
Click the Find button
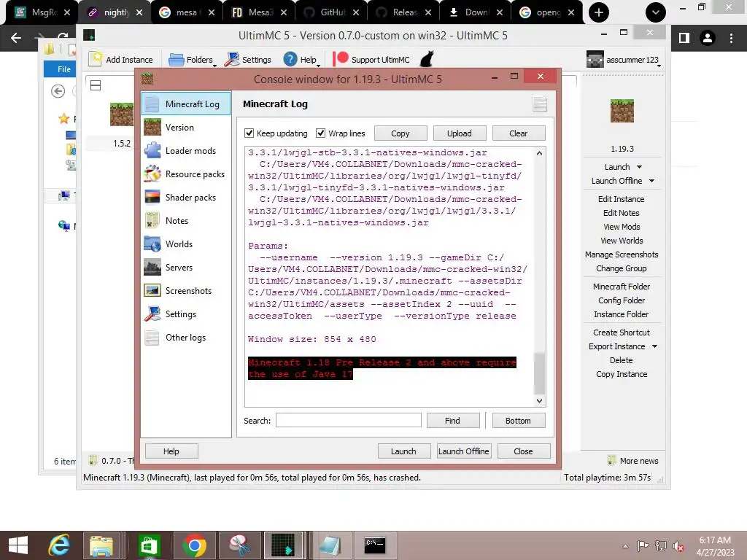[x=452, y=421]
